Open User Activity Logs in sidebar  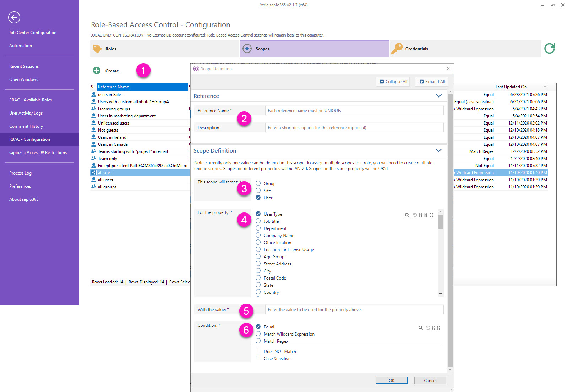26,113
